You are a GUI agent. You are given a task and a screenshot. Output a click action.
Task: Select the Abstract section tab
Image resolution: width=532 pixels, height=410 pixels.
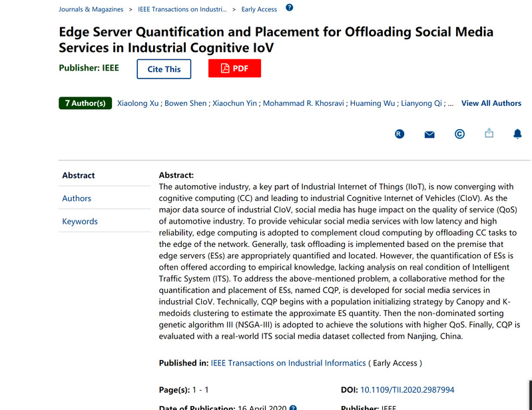[79, 176]
